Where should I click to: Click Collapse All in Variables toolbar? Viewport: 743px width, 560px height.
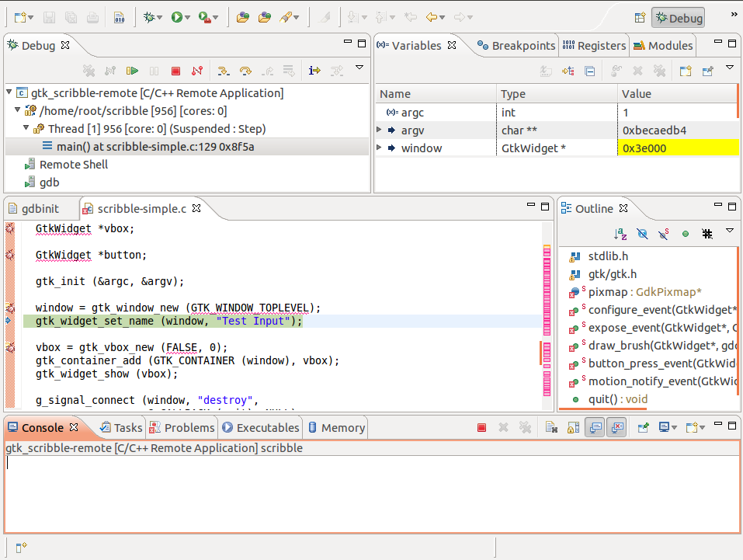click(590, 71)
